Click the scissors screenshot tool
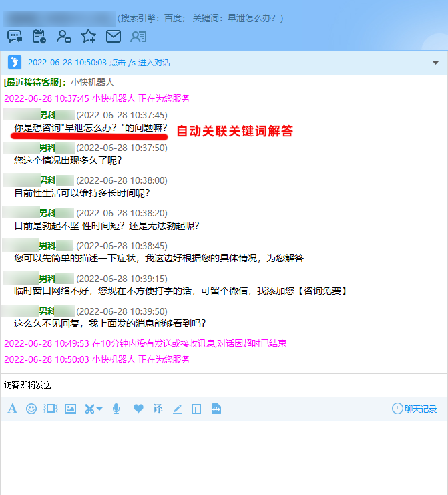 point(88,409)
